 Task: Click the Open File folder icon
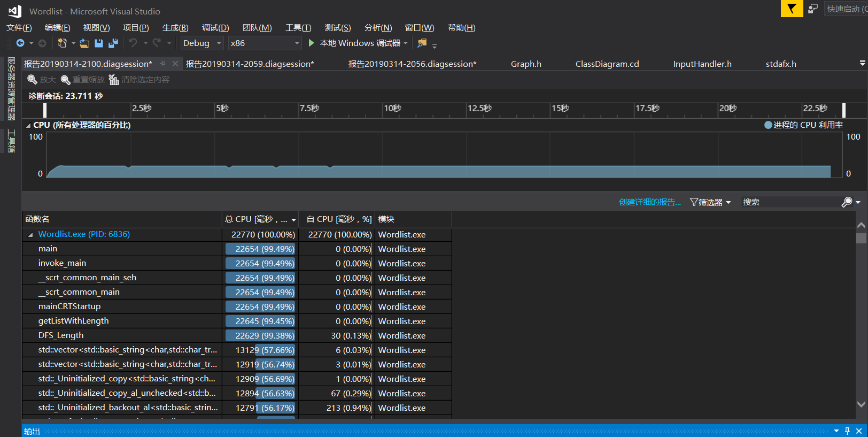click(x=84, y=43)
